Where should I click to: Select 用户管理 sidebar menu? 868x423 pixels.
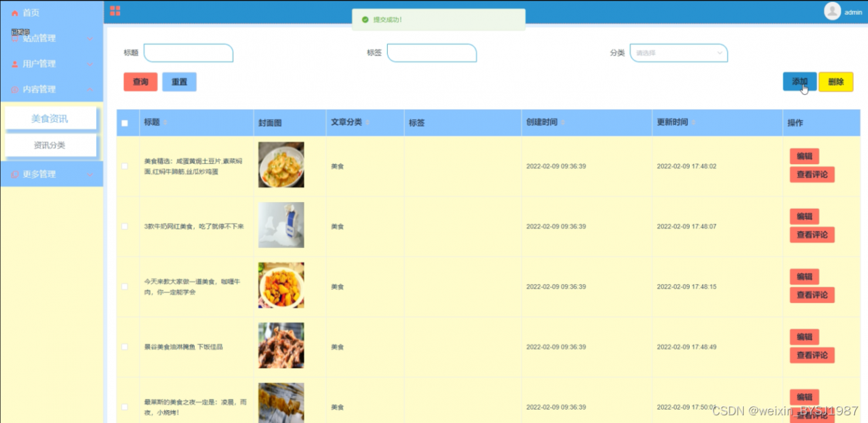(52, 64)
